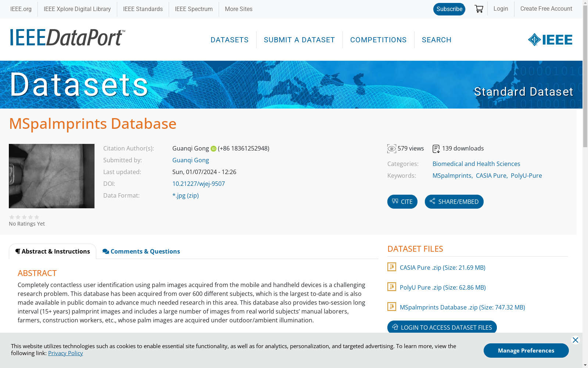Viewport: 588px width, 368px height.
Task: Click the MSpalmprints Database title
Action: pyautogui.click(x=93, y=124)
